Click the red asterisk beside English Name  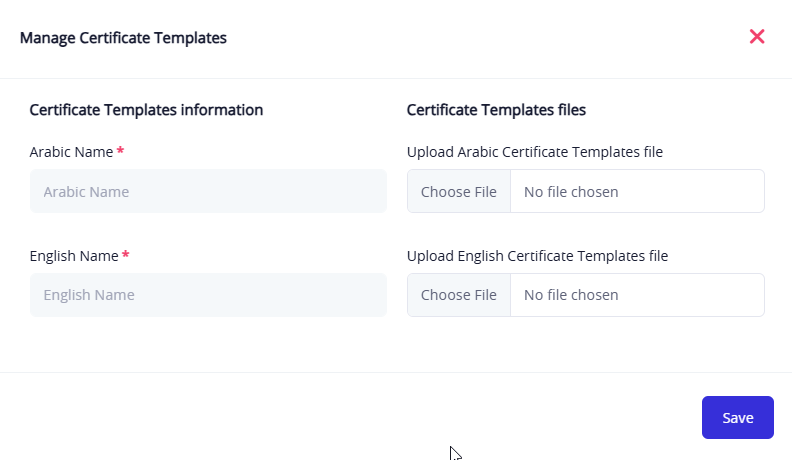point(126,255)
